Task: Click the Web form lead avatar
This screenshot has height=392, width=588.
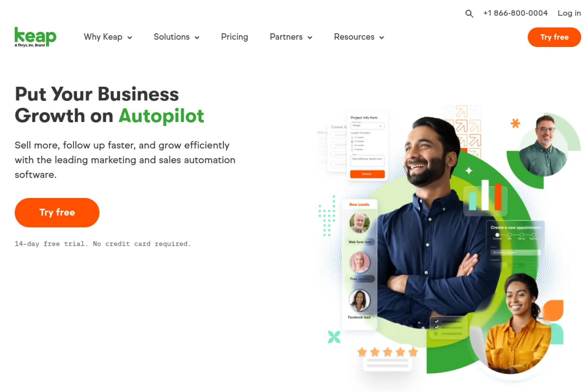Action: (x=359, y=223)
